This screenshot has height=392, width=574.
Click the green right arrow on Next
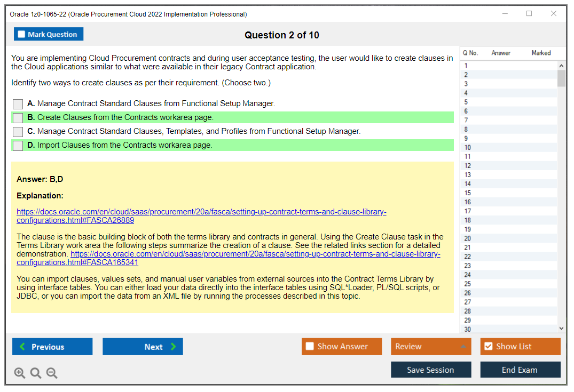click(x=174, y=347)
